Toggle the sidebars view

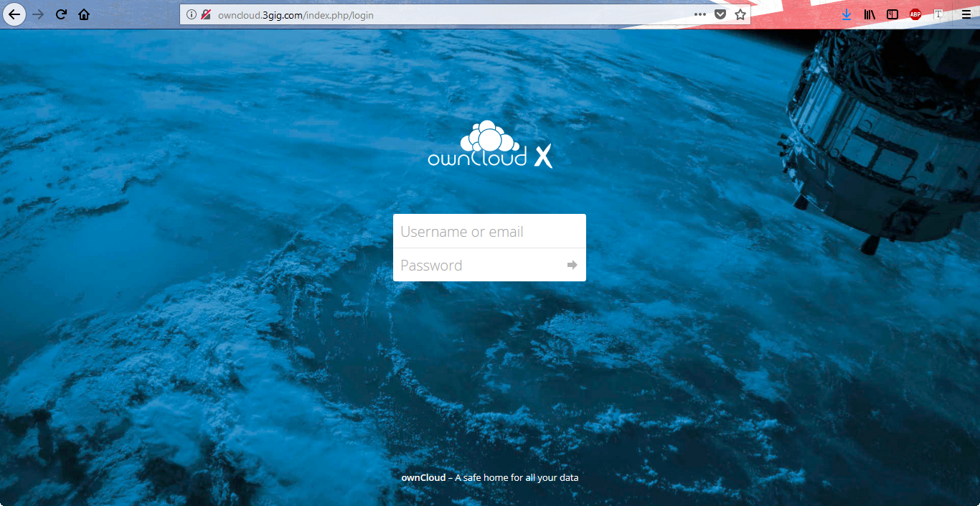click(892, 14)
